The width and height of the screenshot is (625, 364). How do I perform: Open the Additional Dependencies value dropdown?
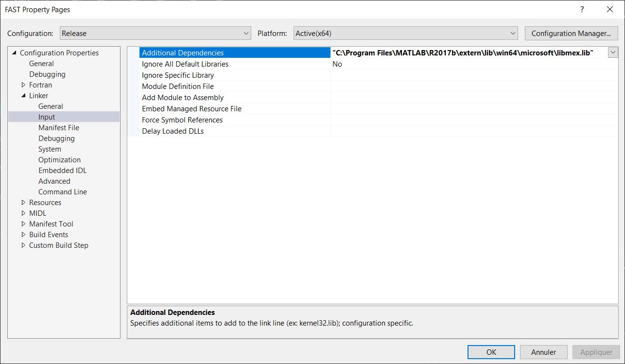click(x=613, y=52)
